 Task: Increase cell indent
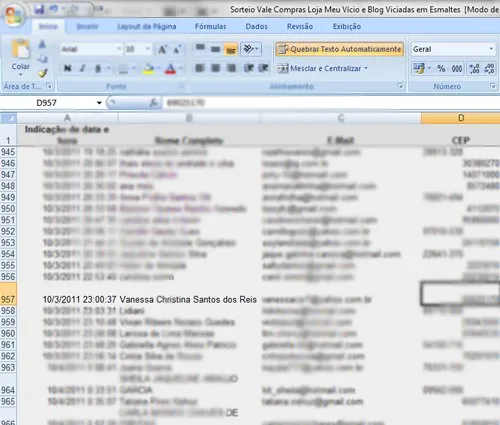(264, 68)
